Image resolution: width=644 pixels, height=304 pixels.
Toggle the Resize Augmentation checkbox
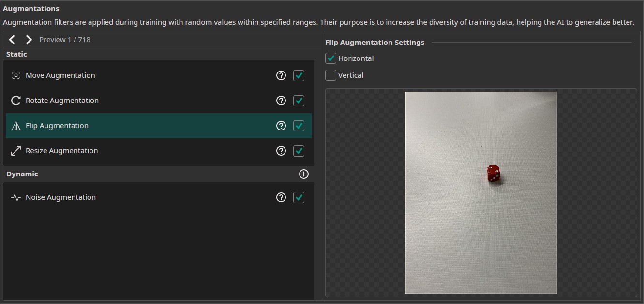pos(299,151)
